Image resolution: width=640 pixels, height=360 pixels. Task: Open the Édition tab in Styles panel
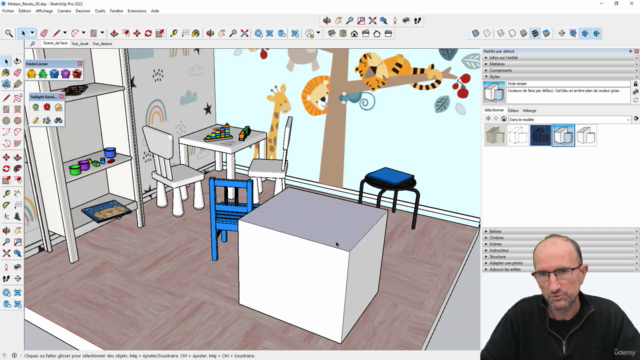[513, 111]
